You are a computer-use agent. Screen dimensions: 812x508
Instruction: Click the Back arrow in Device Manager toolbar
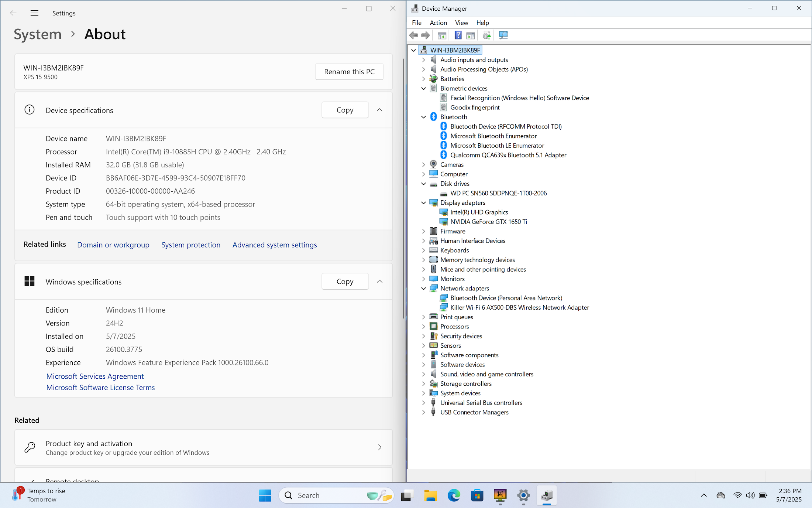(x=413, y=35)
